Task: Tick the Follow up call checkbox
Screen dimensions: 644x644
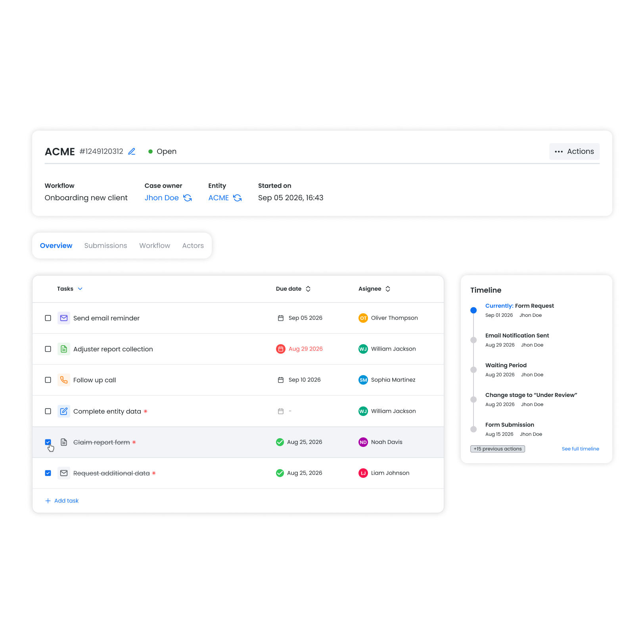Action: click(48, 380)
